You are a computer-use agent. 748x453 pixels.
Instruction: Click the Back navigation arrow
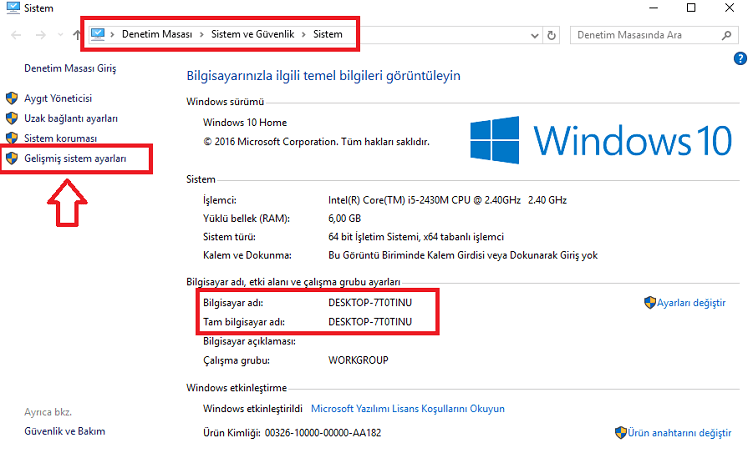coord(16,35)
